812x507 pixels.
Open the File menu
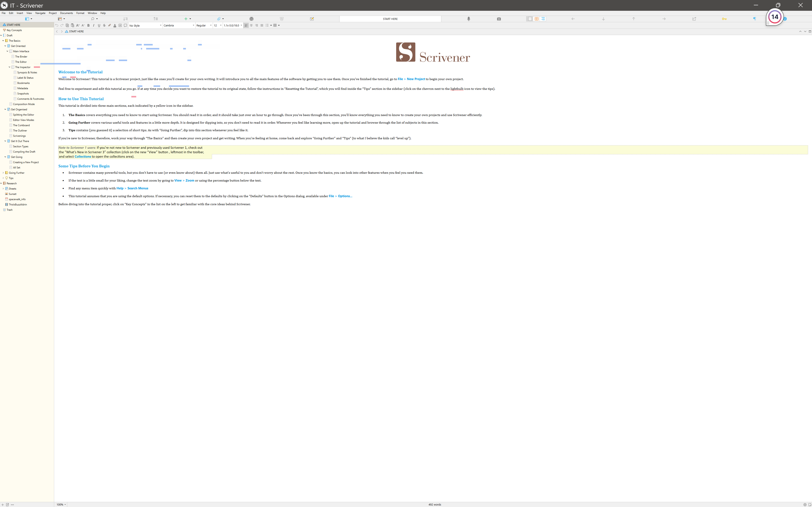click(x=3, y=13)
